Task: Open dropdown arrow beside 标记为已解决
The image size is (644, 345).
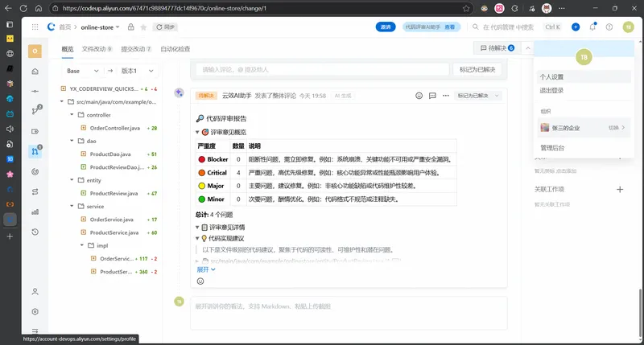Action: [x=497, y=96]
